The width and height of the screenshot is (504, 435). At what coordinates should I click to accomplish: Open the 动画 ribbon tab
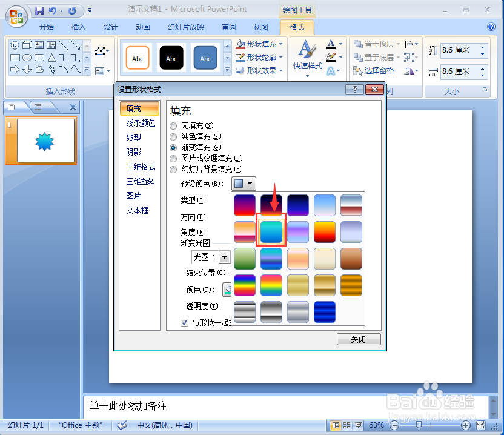point(143,27)
